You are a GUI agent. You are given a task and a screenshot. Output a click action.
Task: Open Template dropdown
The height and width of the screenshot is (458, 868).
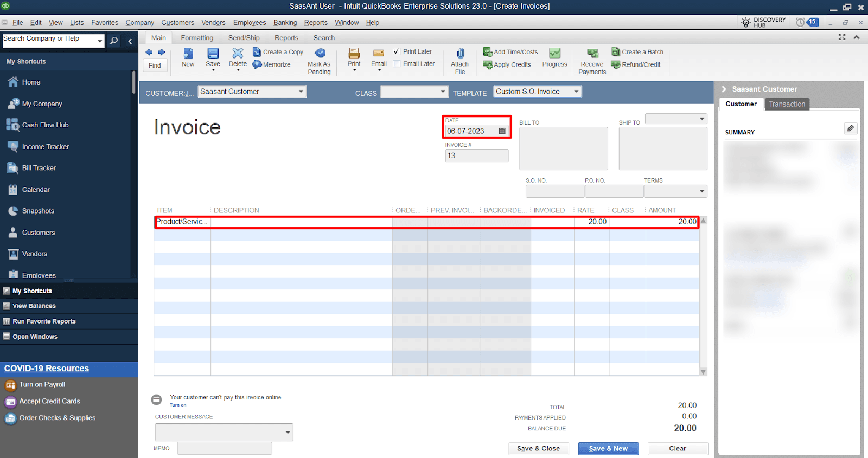pyautogui.click(x=577, y=92)
